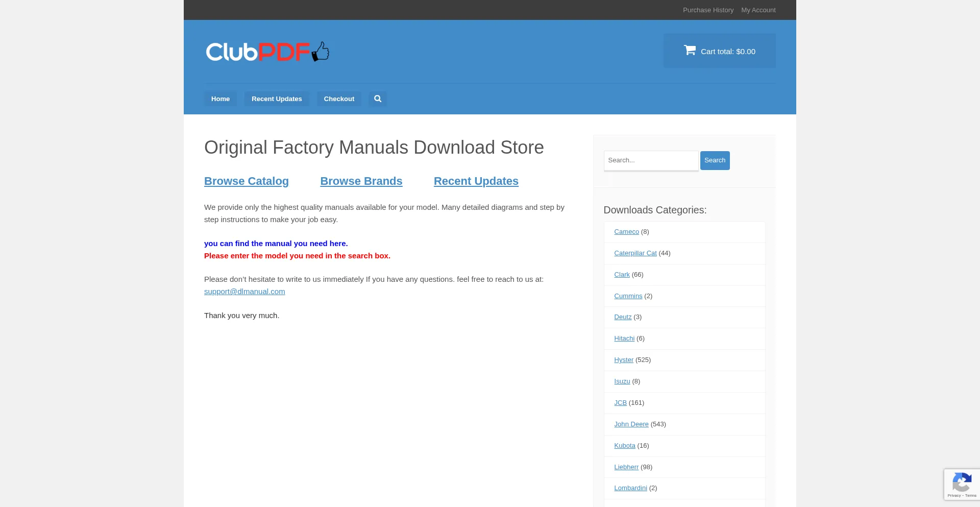Click the reCAPTCHA Privacy link

pyautogui.click(x=954, y=496)
